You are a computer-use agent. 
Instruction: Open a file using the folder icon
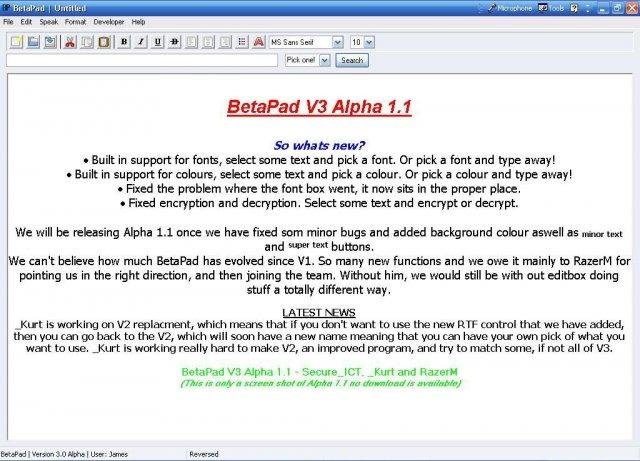point(33,42)
